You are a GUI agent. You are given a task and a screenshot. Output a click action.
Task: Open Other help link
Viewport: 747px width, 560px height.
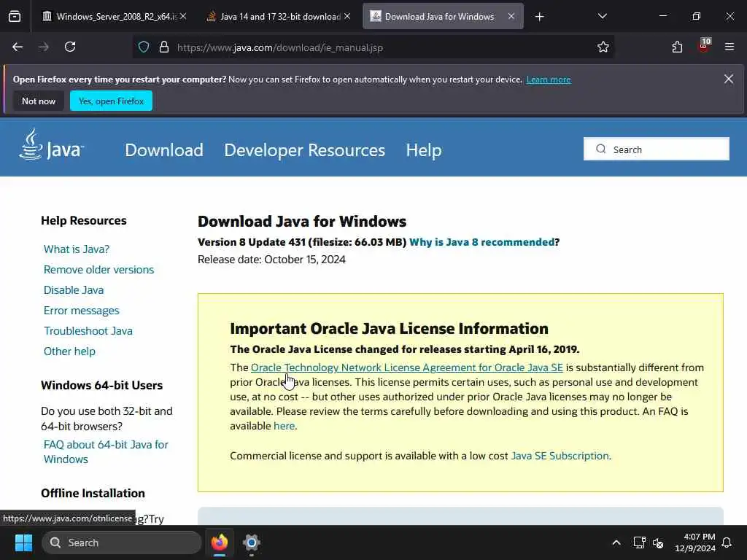coord(69,351)
